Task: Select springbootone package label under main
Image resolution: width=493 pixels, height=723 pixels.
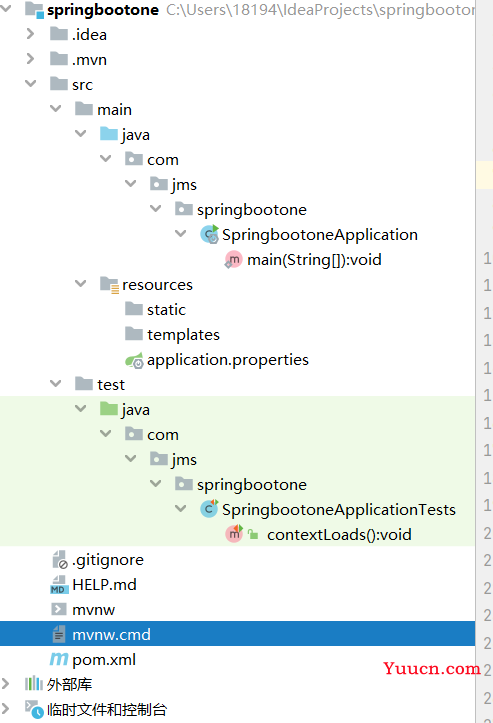Action: click(x=252, y=210)
